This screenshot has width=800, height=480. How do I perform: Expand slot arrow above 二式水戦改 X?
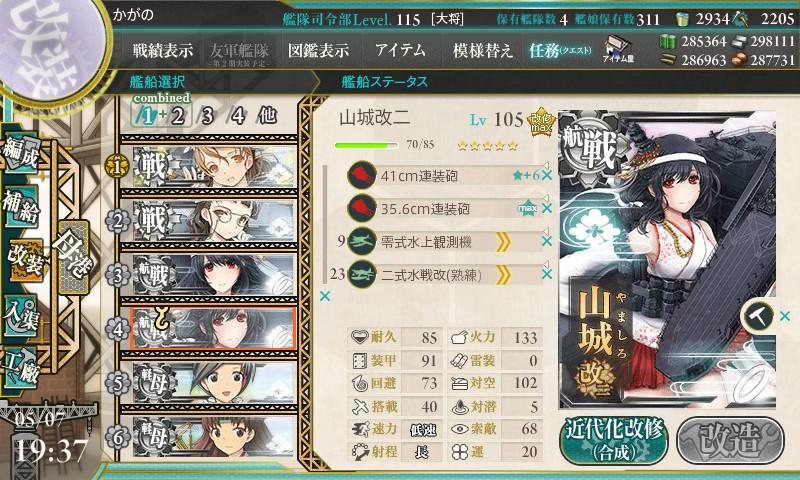546,264
